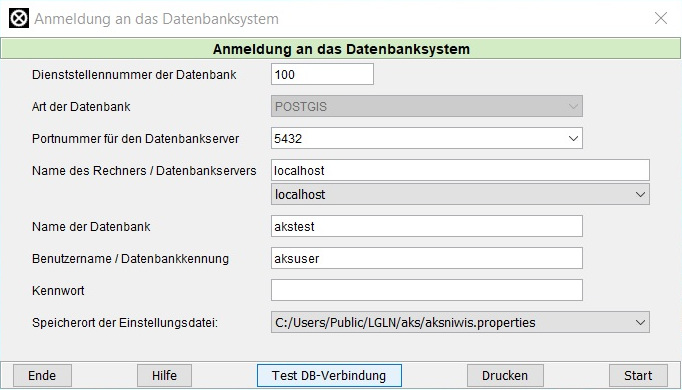Click the Art der Datenbank label
682x390 pixels.
[81, 107]
